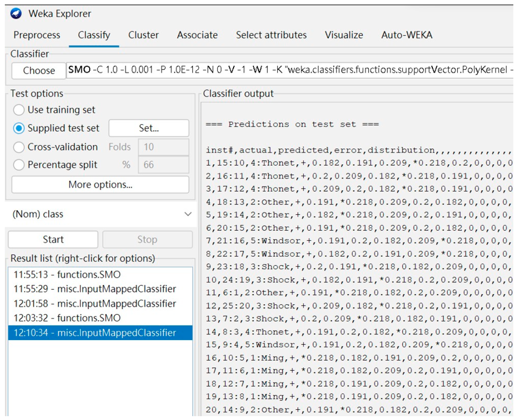The height and width of the screenshot is (420, 518).
Task: Open the Cluster tab
Action: [143, 35]
